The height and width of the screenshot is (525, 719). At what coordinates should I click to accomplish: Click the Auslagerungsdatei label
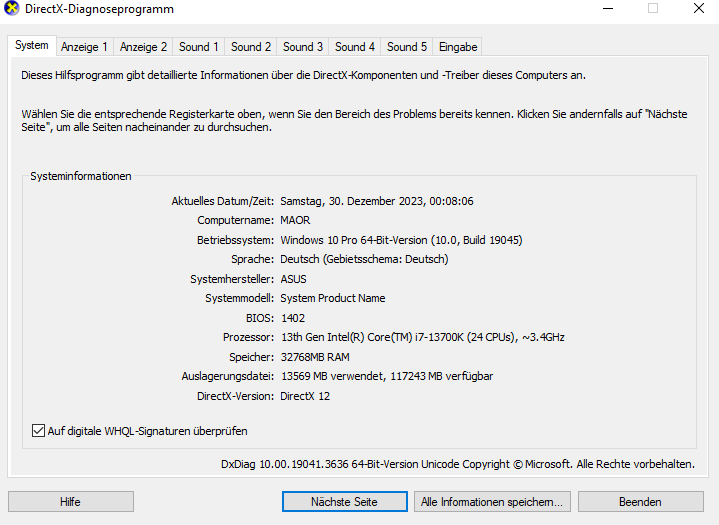pos(227,376)
